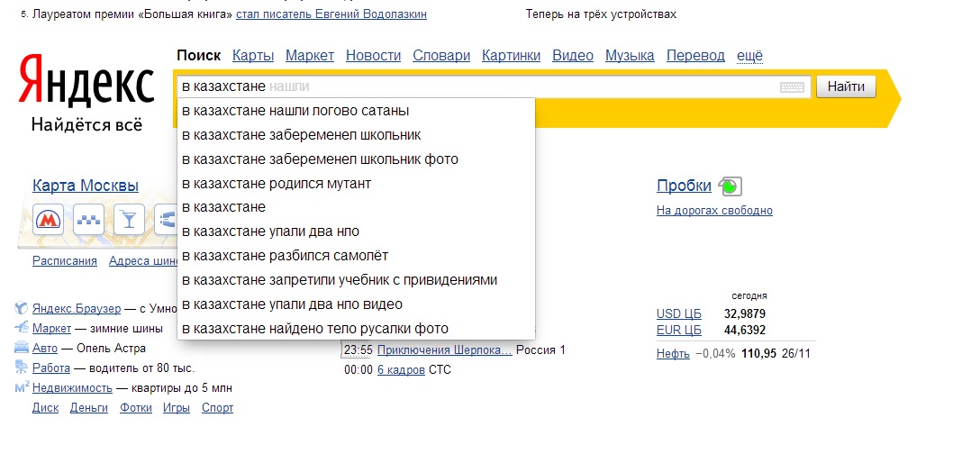
Task: Select the cocktail glass bars icon on map
Action: (x=129, y=219)
